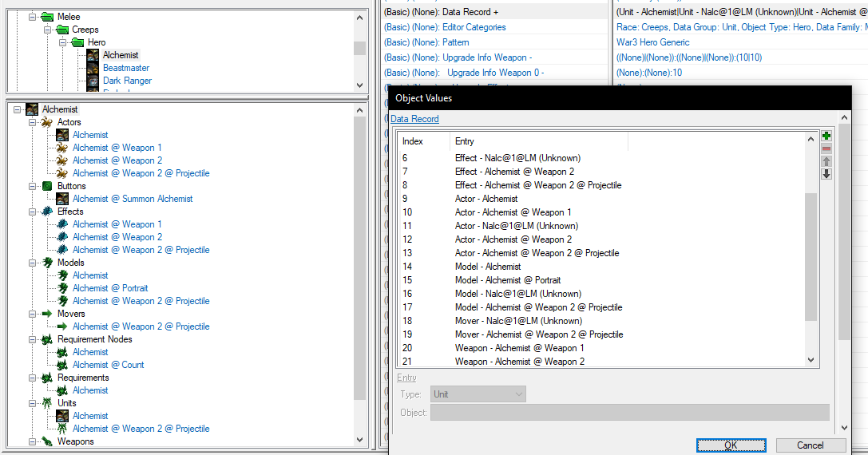868x455 pixels.
Task: Collapse the Units group
Action: coord(32,403)
